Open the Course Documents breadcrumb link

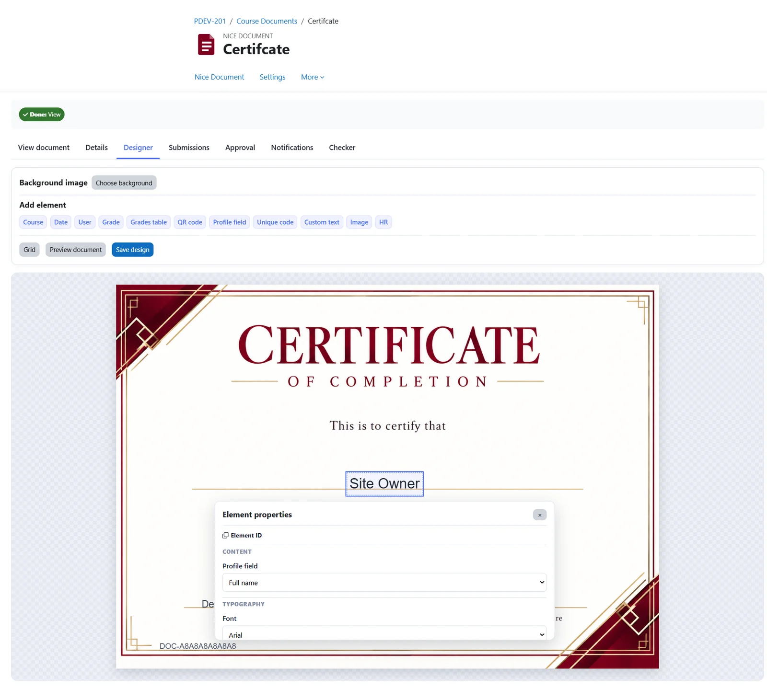(267, 21)
